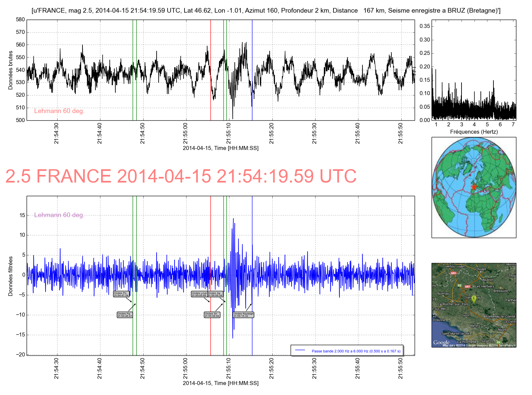Click the green E5 road badge
This screenshot has width=532, height=395.
click(498, 342)
